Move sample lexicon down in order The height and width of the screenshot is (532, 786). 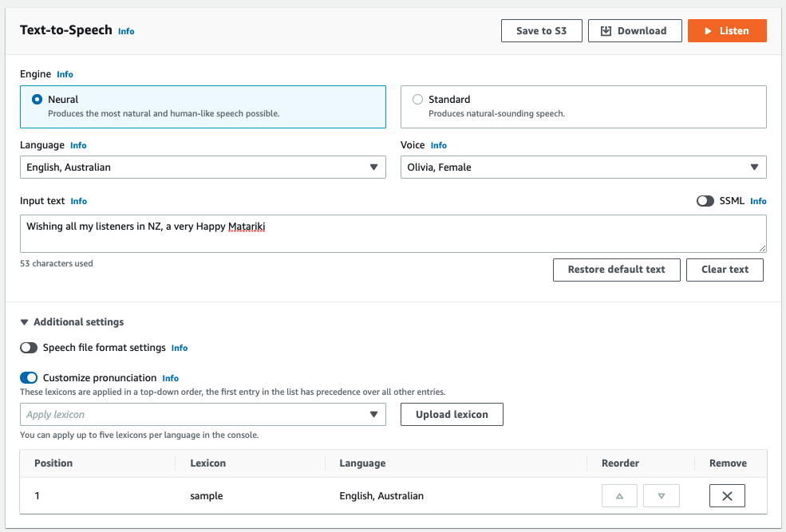coord(661,496)
